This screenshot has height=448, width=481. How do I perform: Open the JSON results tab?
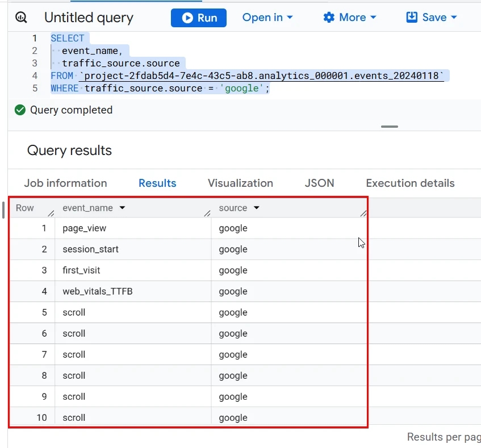(x=319, y=183)
